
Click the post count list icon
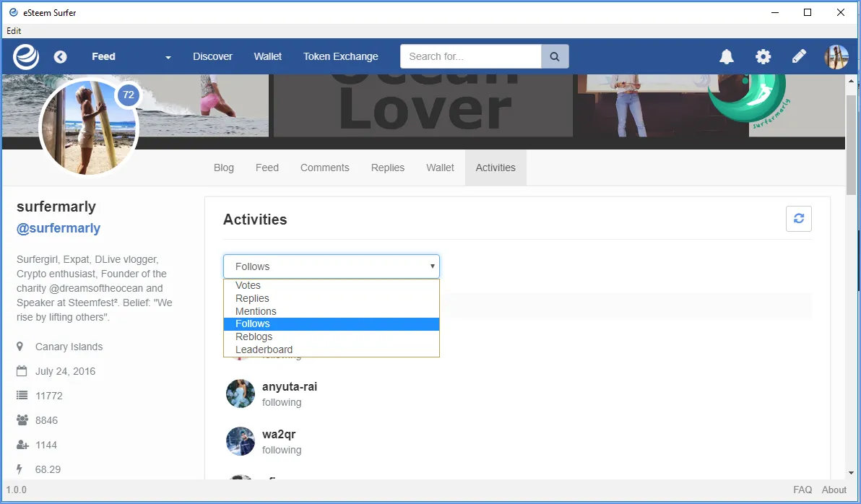point(22,395)
